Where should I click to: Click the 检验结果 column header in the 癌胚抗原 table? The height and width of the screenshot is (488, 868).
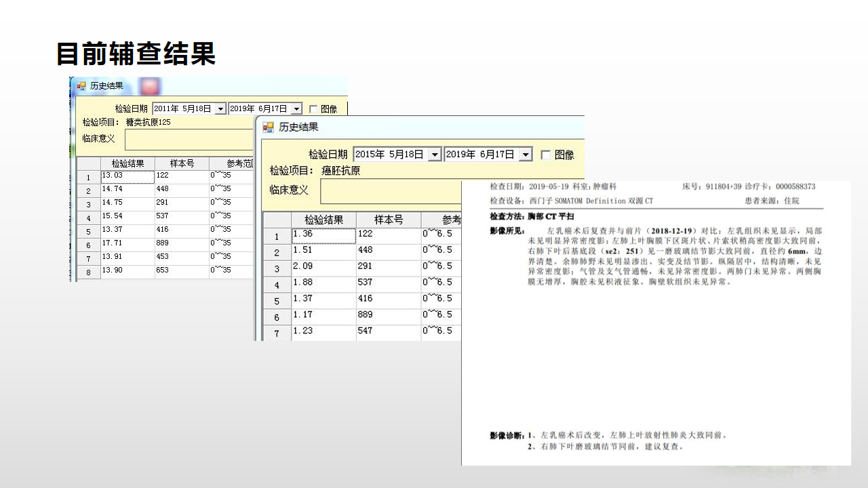tap(323, 220)
